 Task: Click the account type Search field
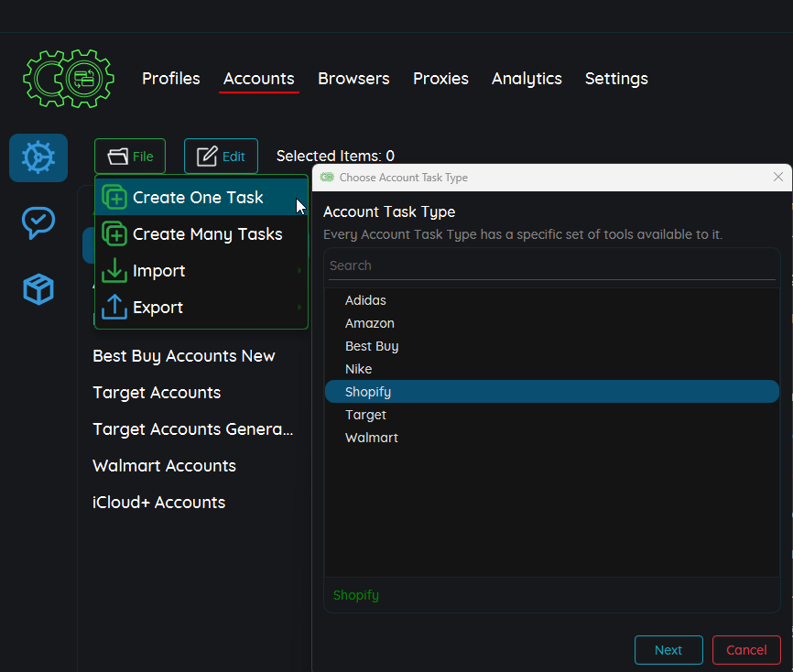(x=551, y=266)
